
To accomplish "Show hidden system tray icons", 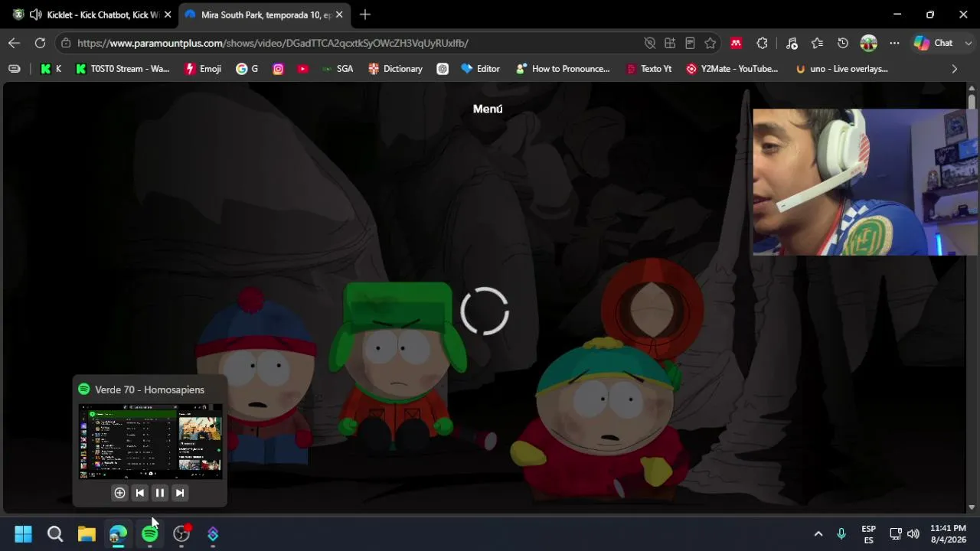I will [818, 533].
